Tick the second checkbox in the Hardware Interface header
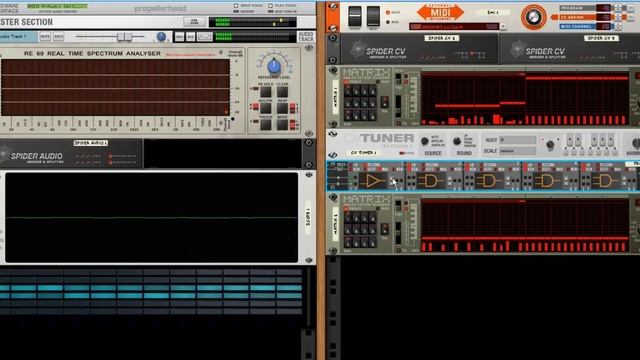Image resolution: width=640 pixels, height=360 pixels. click(270, 6)
